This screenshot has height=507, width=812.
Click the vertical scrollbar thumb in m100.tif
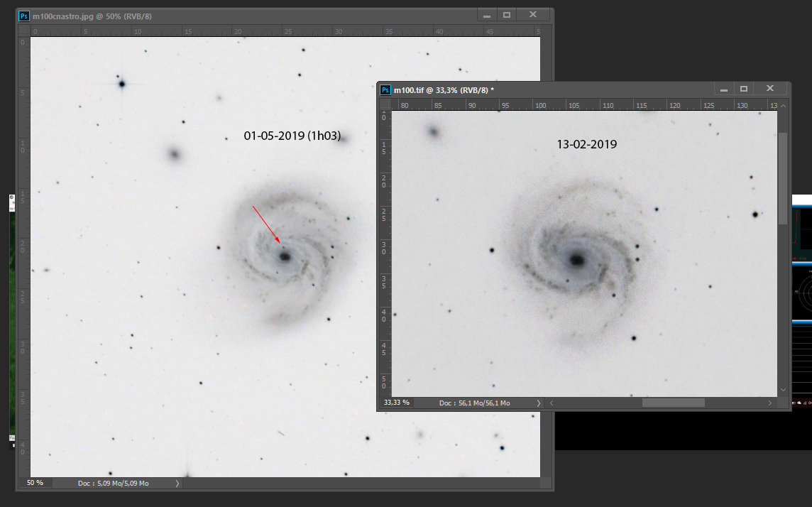pos(783,179)
